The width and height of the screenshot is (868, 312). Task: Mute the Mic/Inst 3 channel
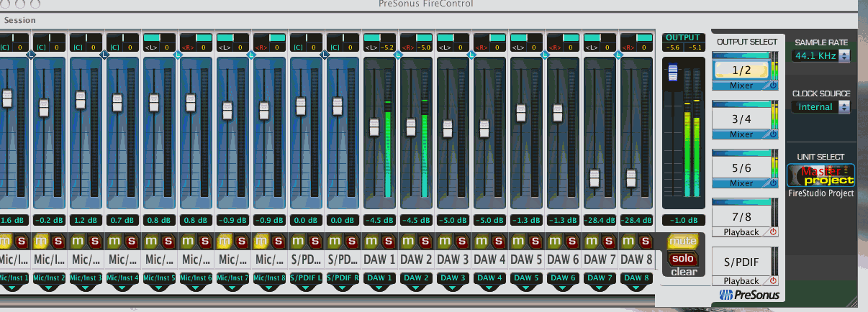pyautogui.click(x=78, y=241)
